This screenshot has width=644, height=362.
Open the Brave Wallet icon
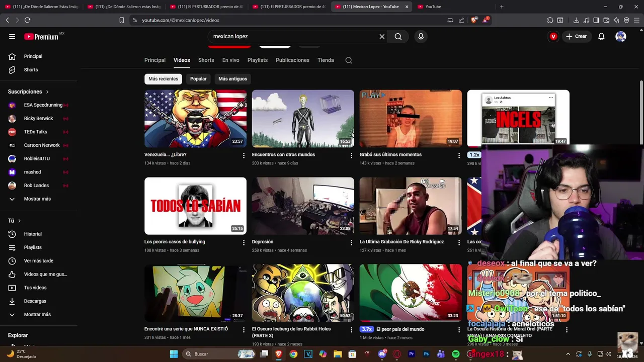click(606, 20)
